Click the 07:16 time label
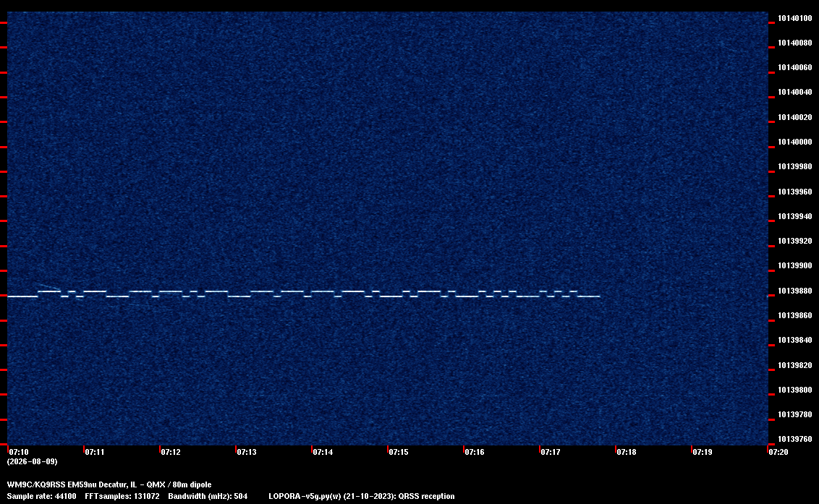Screen dimensions: 819x504 tap(475, 452)
